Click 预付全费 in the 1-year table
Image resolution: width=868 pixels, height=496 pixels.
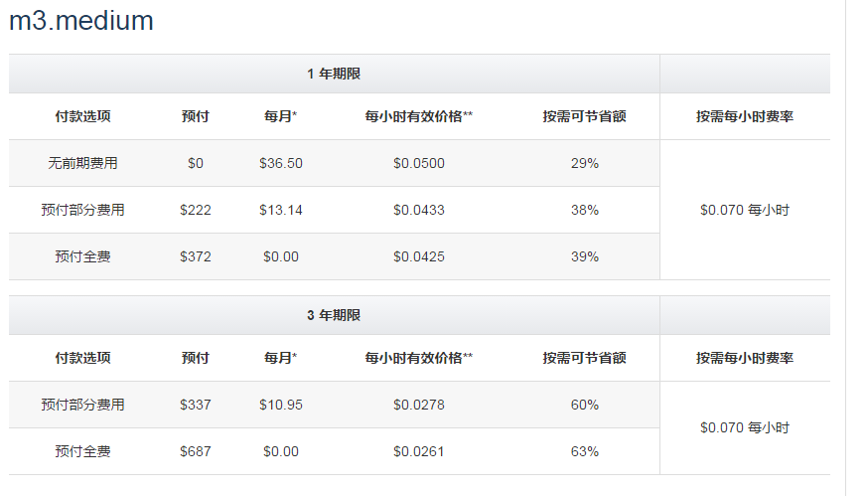tap(82, 256)
